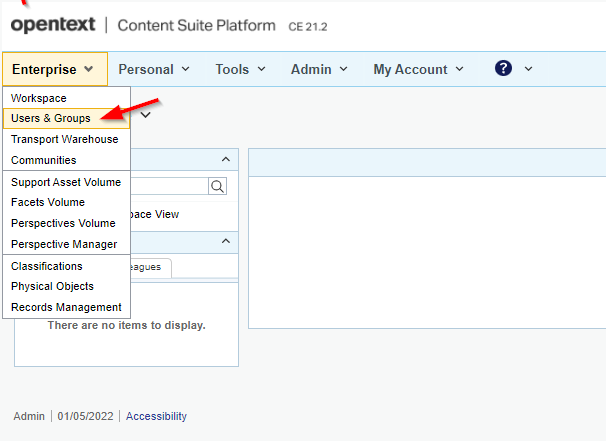
Task: Open the Tools dropdown menu
Action: point(240,69)
